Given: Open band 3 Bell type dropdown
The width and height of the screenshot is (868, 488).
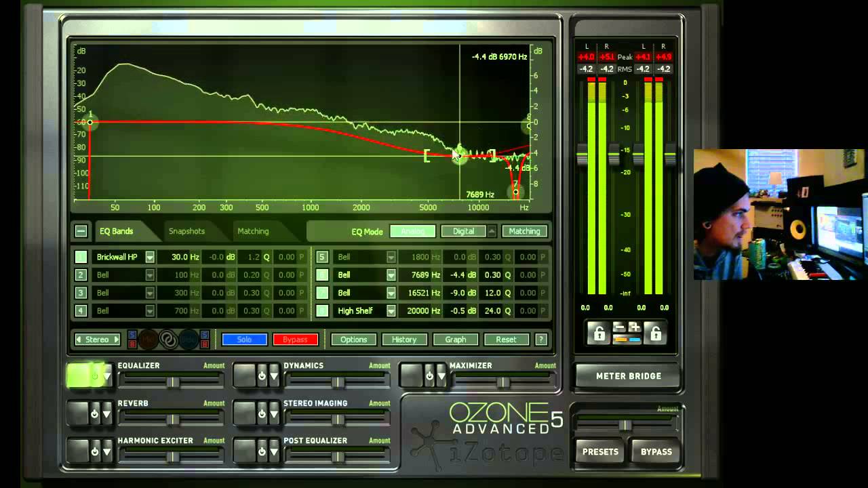Looking at the screenshot, I should (x=150, y=293).
